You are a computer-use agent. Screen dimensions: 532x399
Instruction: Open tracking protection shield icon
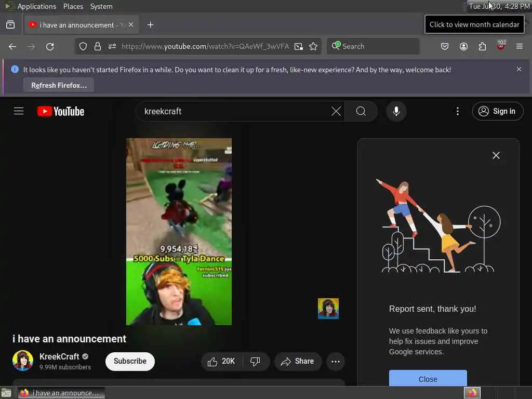83,46
